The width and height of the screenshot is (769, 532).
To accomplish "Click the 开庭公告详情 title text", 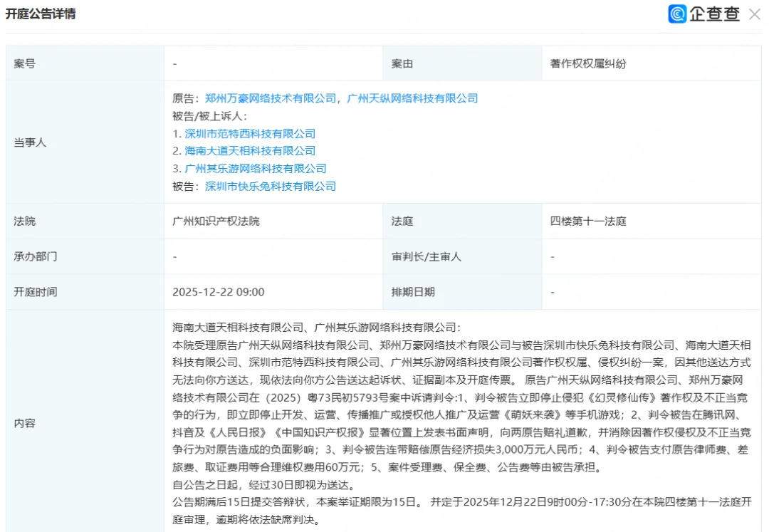I will (41, 14).
